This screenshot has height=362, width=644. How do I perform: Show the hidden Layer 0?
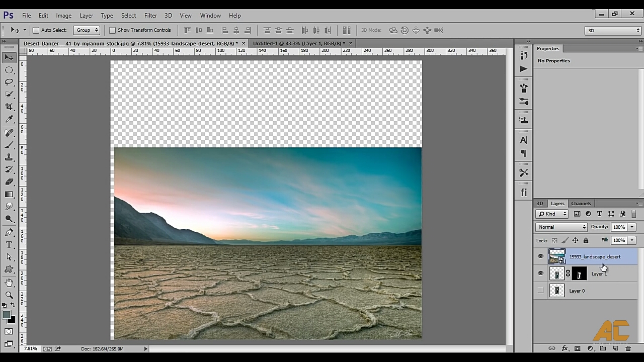pos(541,291)
